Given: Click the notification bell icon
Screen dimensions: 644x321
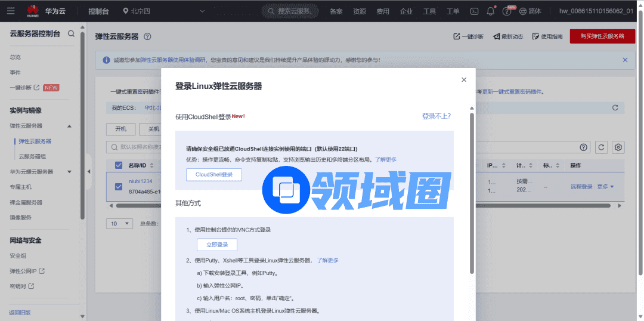Looking at the screenshot, I should [491, 11].
